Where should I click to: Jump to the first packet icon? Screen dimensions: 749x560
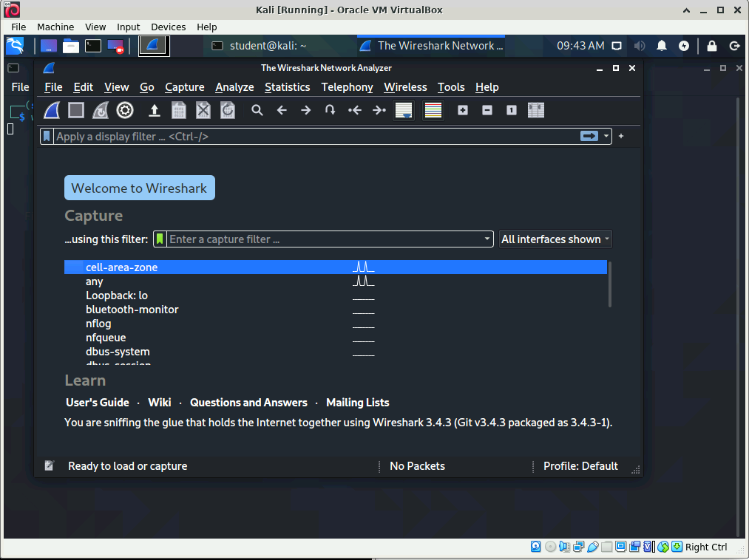[354, 110]
